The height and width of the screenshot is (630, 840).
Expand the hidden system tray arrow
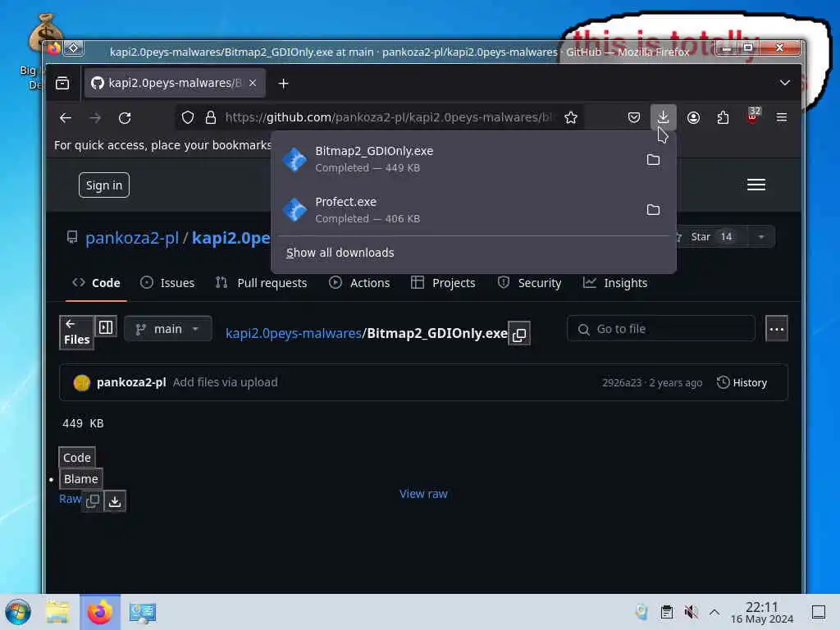pyautogui.click(x=714, y=612)
